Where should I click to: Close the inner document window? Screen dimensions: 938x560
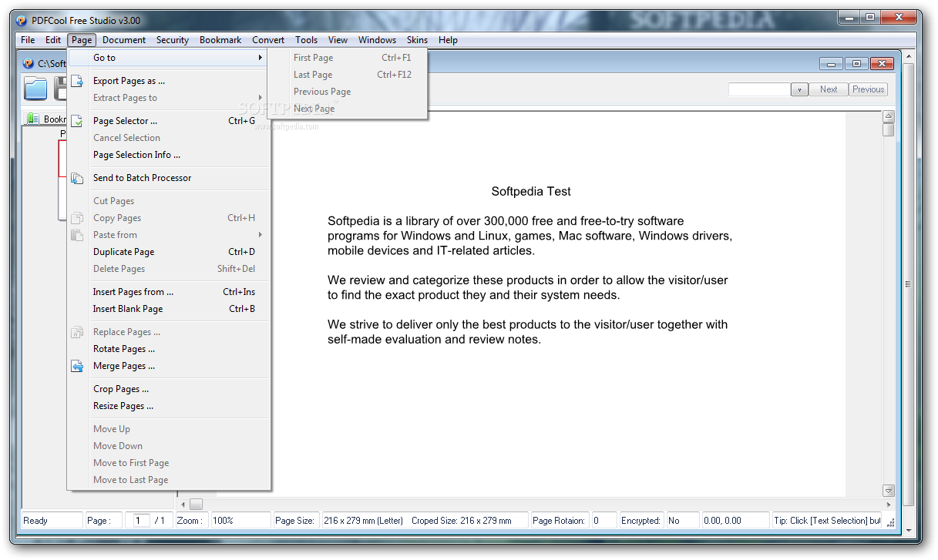point(882,64)
